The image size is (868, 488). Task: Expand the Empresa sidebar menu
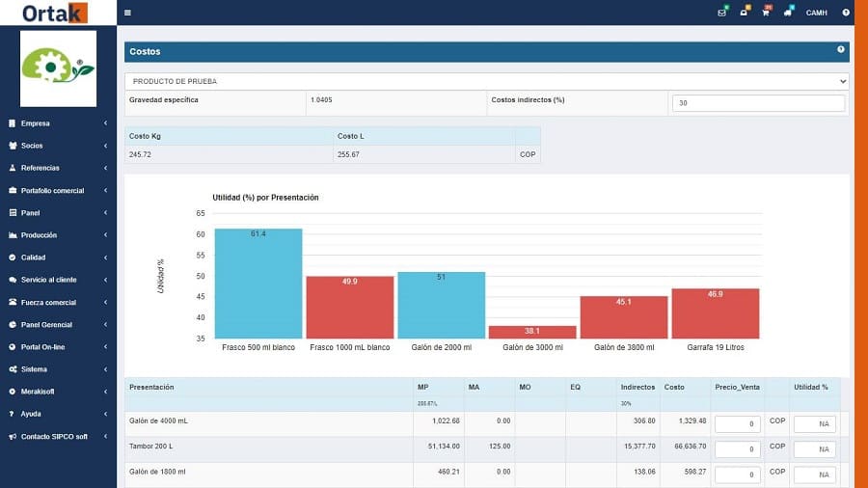(x=57, y=123)
